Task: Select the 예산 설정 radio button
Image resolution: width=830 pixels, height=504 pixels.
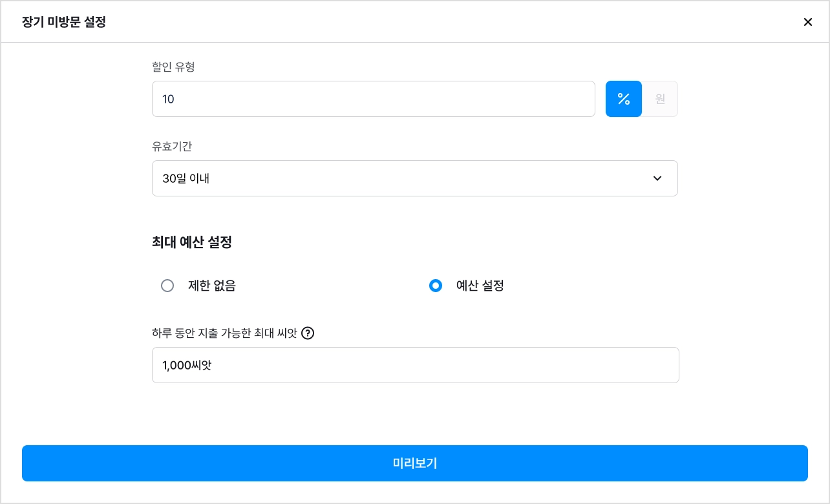Action: pyautogui.click(x=436, y=286)
